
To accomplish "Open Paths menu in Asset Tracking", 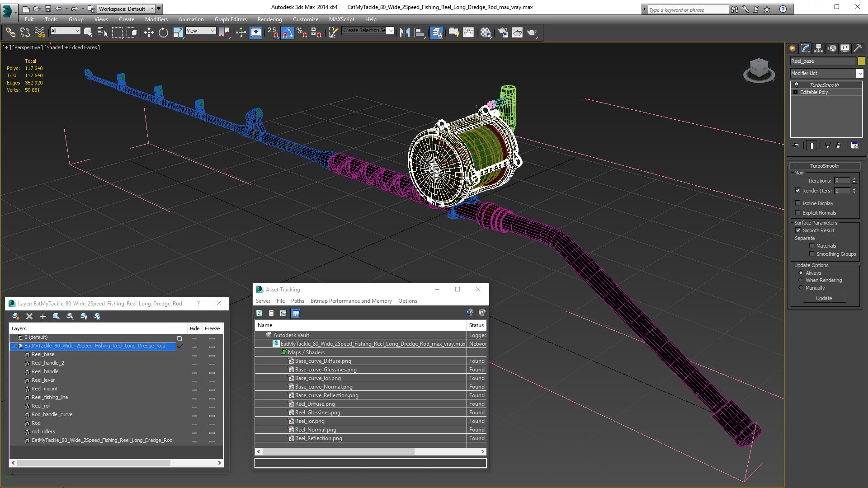I will [297, 301].
